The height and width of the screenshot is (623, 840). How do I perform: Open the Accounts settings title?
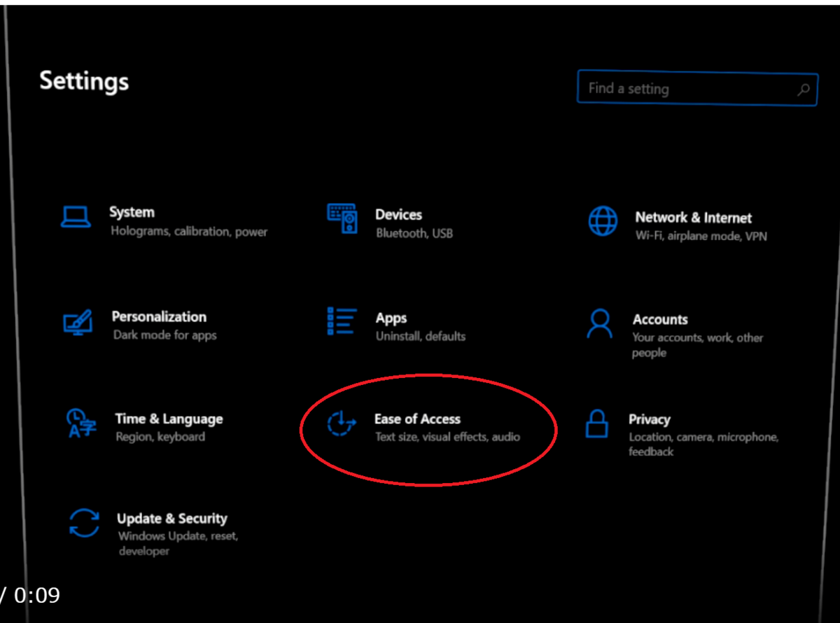660,320
